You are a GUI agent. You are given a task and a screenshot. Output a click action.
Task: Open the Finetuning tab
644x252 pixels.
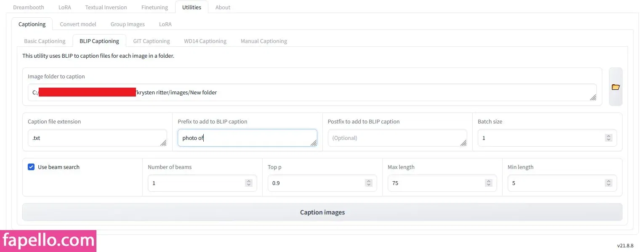[x=154, y=7]
